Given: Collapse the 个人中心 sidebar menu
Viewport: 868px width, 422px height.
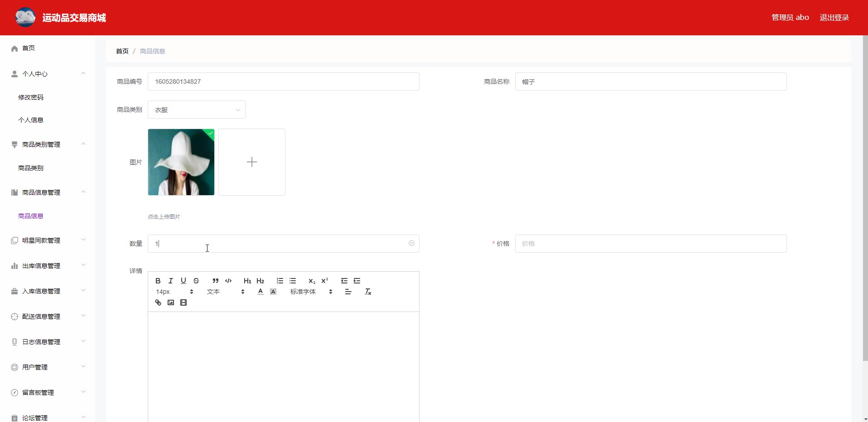Looking at the screenshot, I should point(48,74).
